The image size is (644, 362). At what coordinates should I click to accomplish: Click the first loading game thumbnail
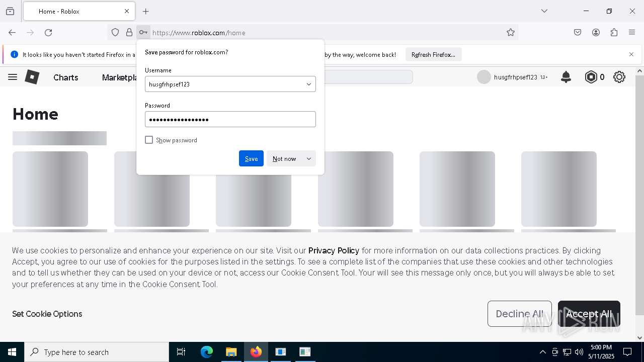click(x=50, y=189)
